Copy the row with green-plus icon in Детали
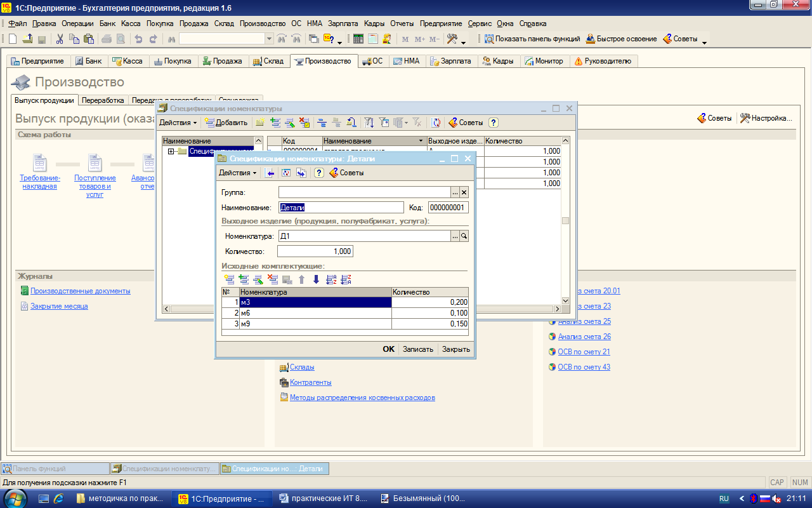 pos(244,279)
